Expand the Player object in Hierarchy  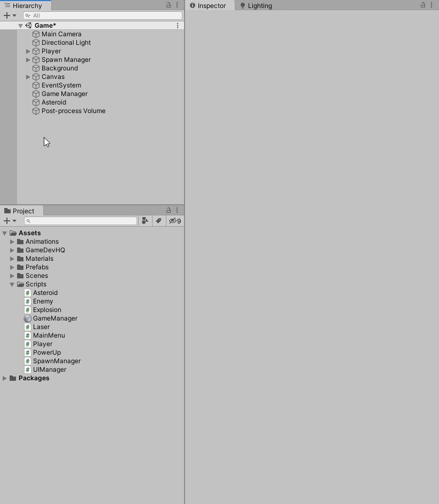(x=28, y=51)
